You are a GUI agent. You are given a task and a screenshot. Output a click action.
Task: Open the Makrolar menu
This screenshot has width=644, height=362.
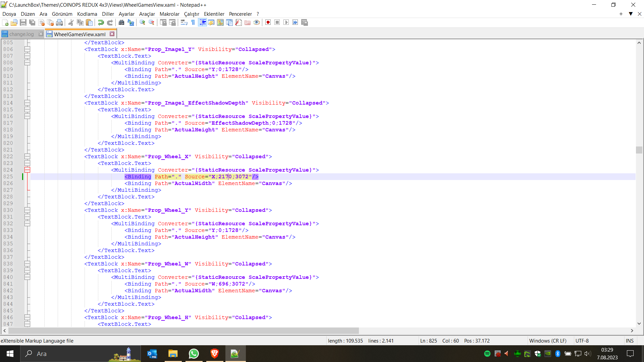click(169, 14)
